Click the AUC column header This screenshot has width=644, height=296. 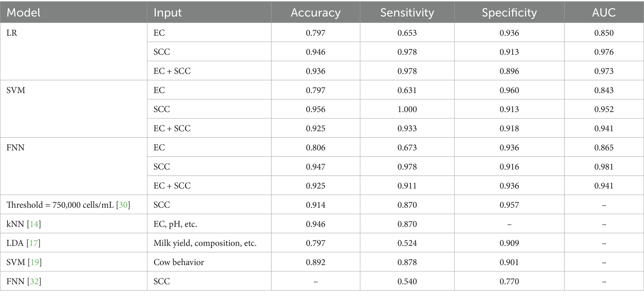pyautogui.click(x=604, y=12)
